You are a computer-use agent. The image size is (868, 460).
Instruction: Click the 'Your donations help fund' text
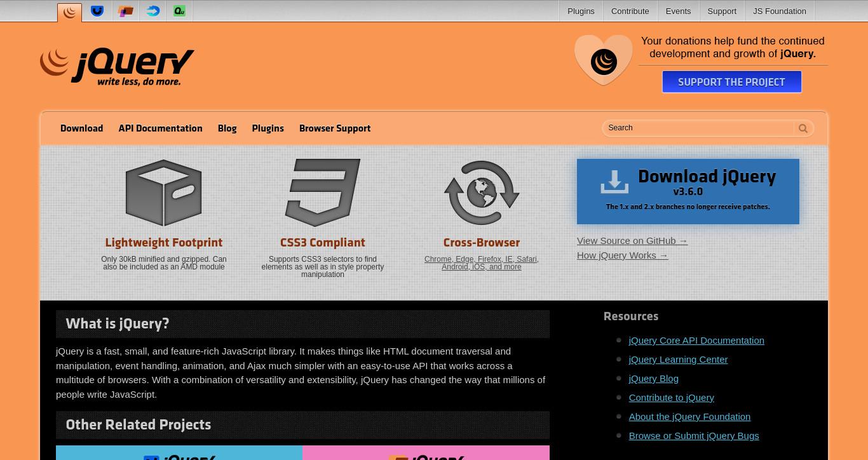[x=733, y=48]
